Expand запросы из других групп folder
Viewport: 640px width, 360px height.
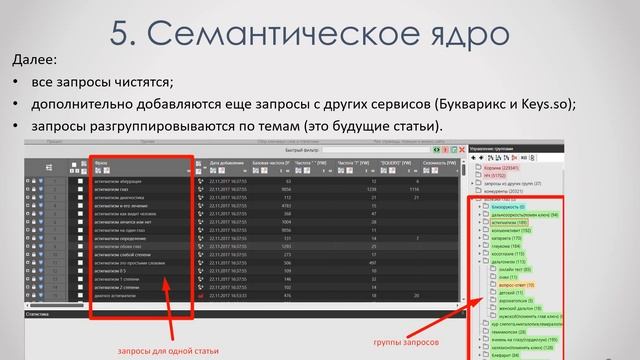click(473, 183)
